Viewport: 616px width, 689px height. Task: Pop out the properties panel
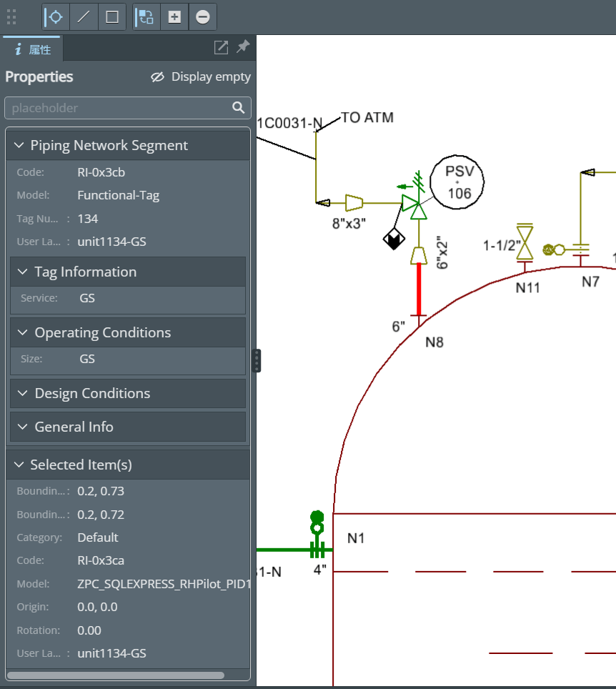[222, 48]
